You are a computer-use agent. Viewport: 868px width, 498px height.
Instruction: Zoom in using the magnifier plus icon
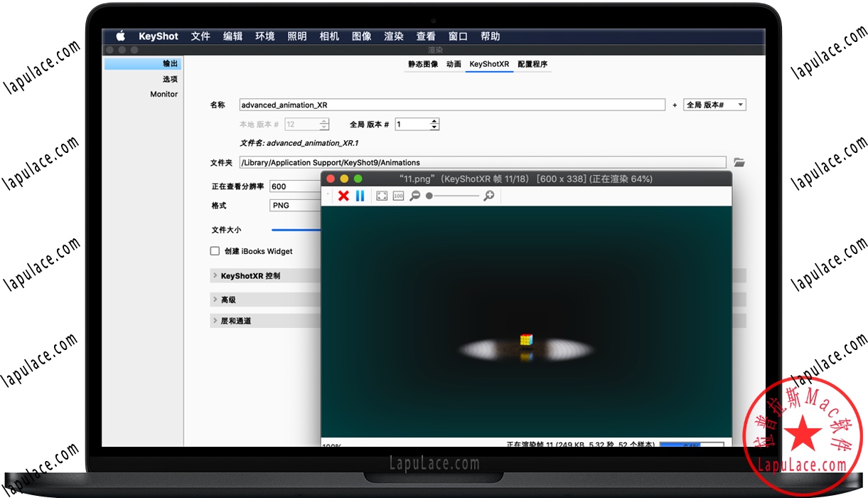489,196
